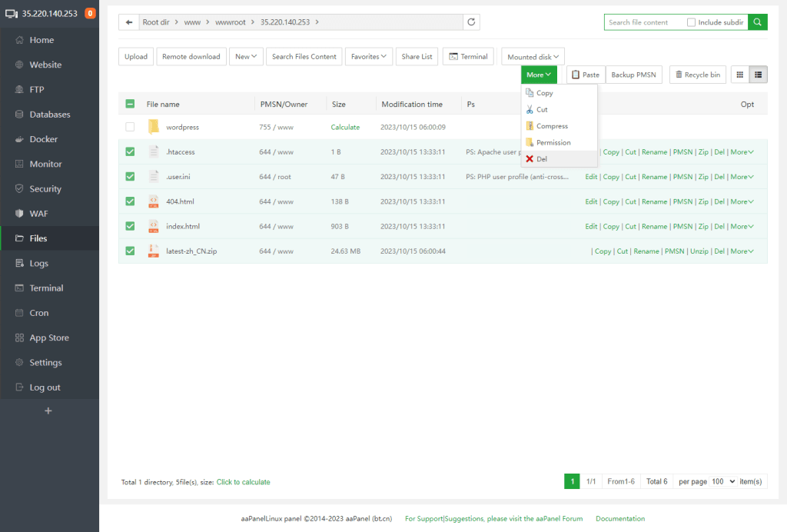The image size is (787, 532).
Task: Click the Remote download button
Action: pos(191,56)
